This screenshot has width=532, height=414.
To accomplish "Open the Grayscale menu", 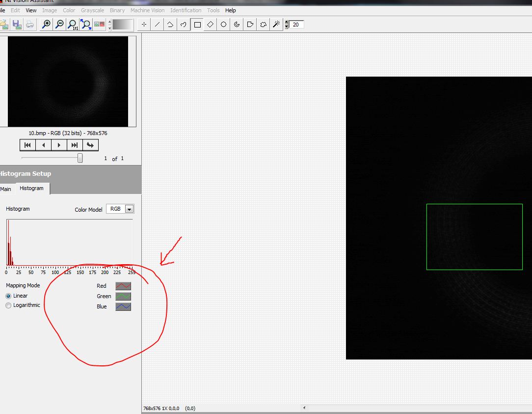I will (93, 10).
